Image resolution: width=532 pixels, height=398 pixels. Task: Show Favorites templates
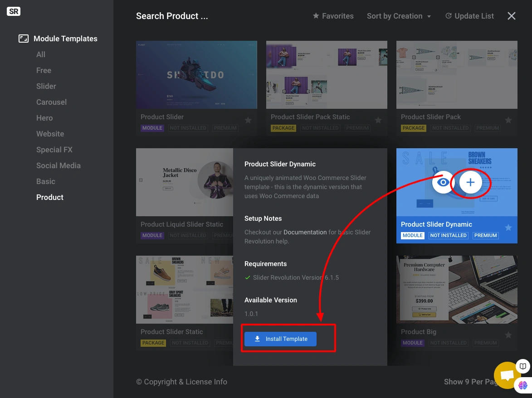tap(333, 16)
